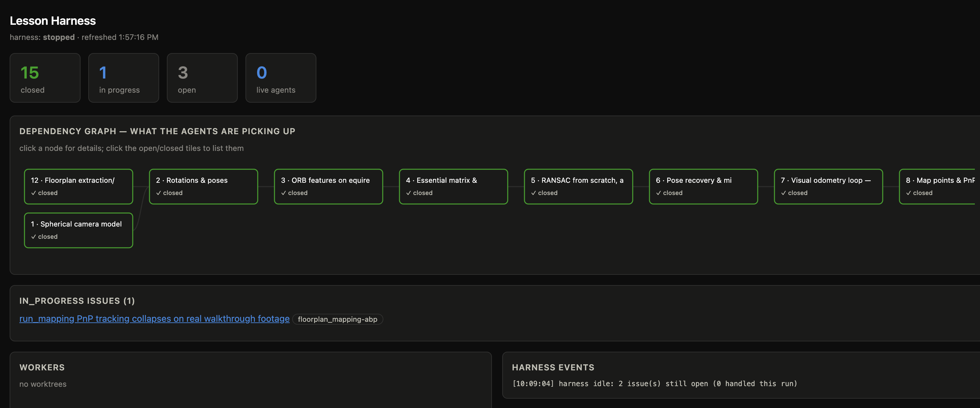980x408 pixels.
Task: Click the Lesson Harness title
Action: coord(53,21)
